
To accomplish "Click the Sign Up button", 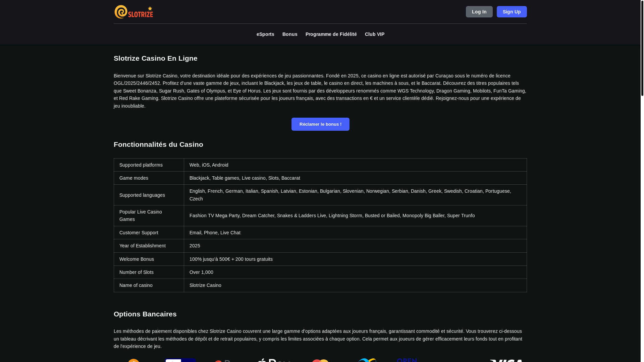I will point(512,12).
